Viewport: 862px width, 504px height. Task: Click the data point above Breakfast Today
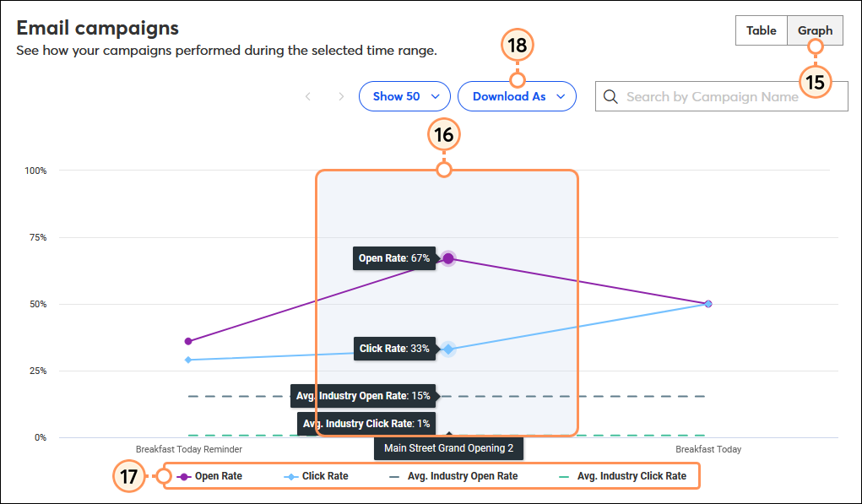pyautogui.click(x=708, y=304)
